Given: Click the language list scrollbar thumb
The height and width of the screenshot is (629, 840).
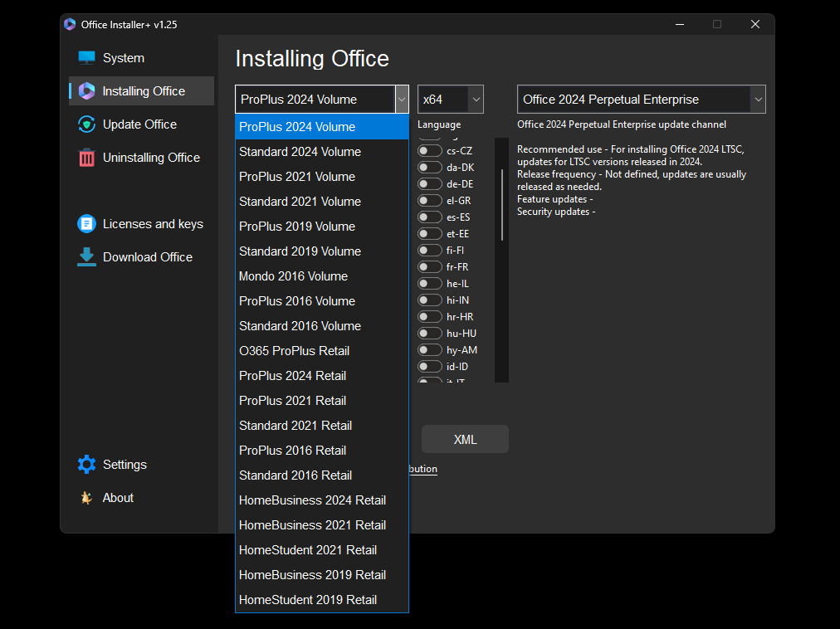Looking at the screenshot, I should pos(502,205).
